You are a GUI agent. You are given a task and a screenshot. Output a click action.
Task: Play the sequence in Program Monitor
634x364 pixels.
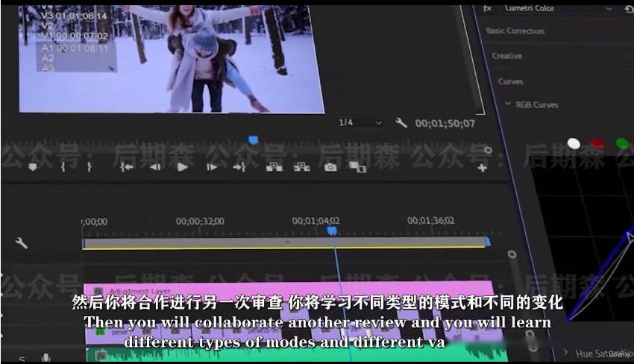click(x=183, y=167)
